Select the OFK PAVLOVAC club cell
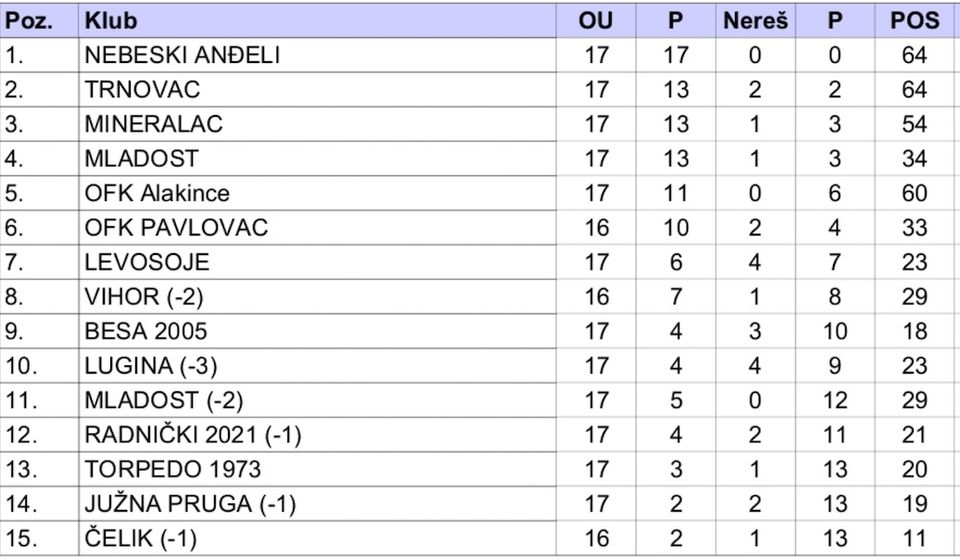960x560 pixels. 317,228
